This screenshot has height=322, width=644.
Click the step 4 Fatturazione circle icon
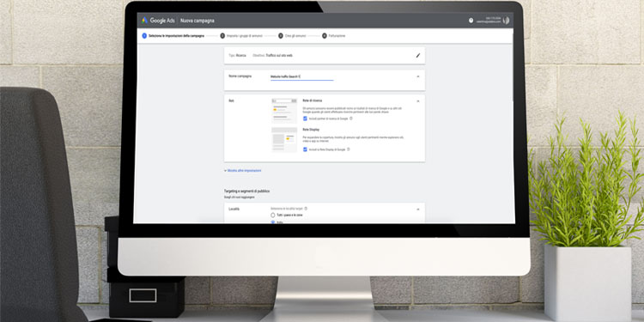point(325,36)
